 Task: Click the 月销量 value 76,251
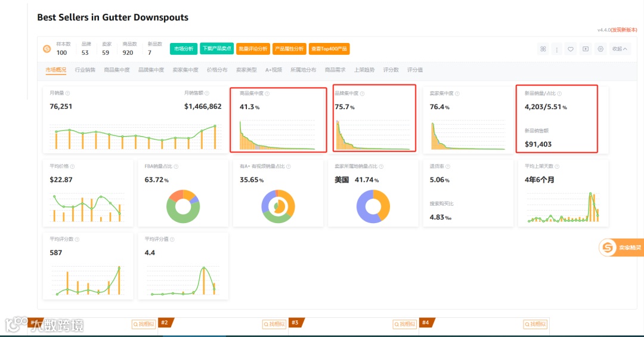click(61, 106)
